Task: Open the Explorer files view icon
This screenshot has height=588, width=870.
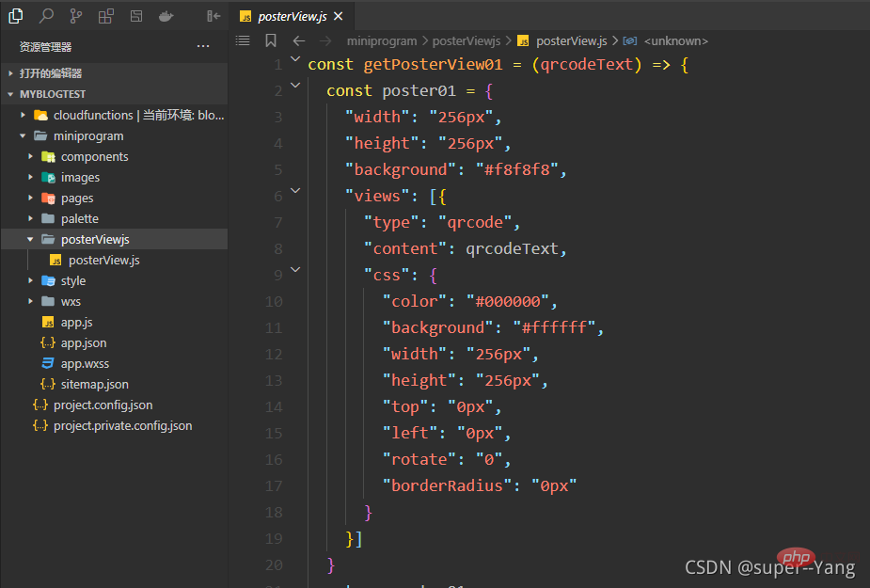Action: pyautogui.click(x=16, y=16)
